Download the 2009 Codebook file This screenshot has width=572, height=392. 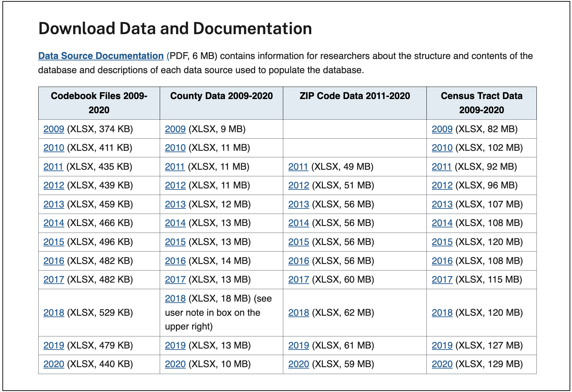pyautogui.click(x=54, y=129)
